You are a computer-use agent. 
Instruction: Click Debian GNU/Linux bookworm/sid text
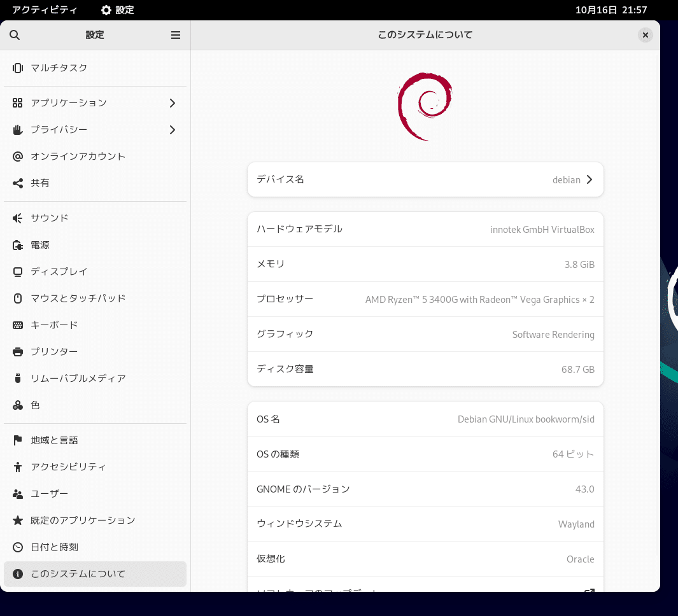526,419
